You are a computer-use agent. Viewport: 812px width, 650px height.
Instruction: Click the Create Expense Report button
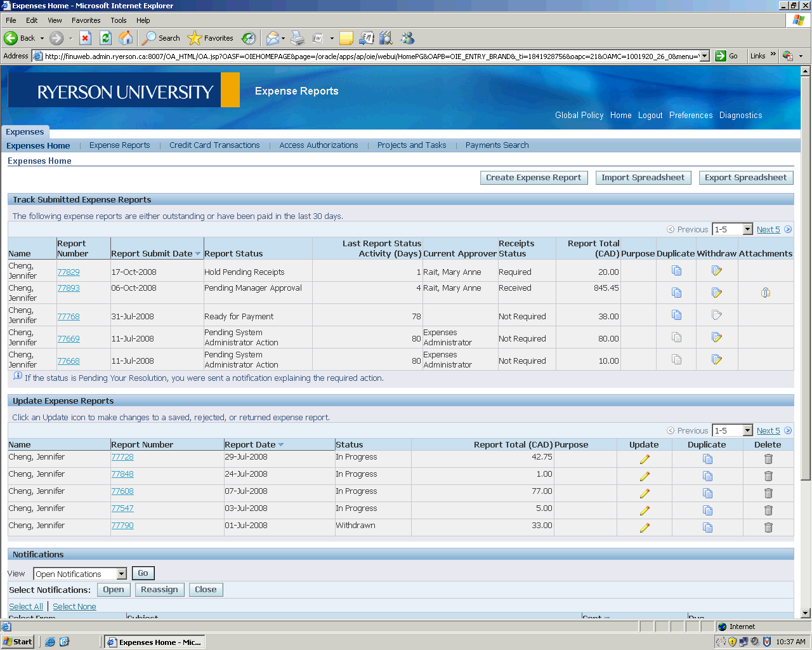pyautogui.click(x=534, y=178)
